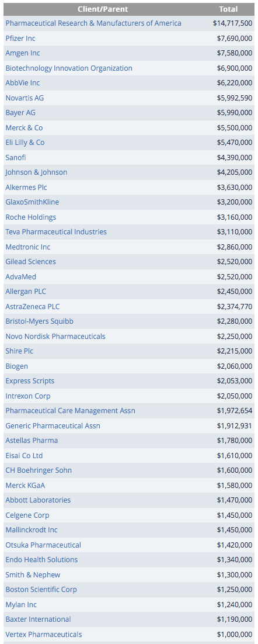
Task: Click the Express Scripts link
Action: point(30,381)
